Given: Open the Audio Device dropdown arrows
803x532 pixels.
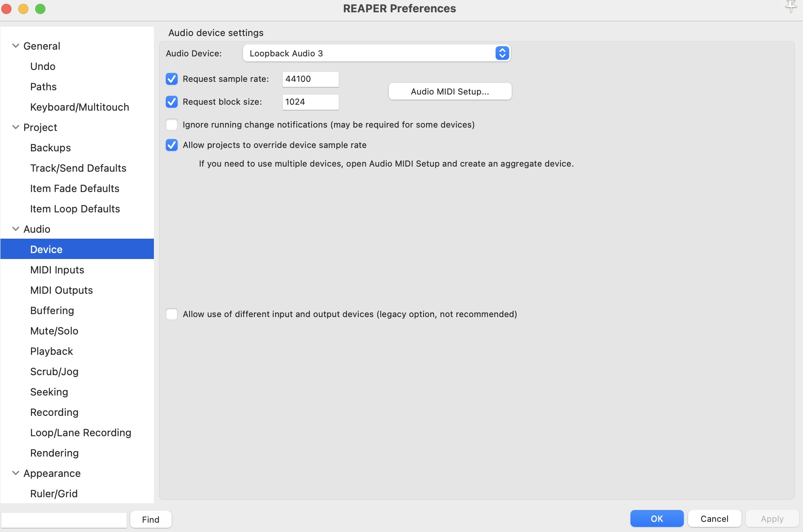Looking at the screenshot, I should [x=502, y=53].
